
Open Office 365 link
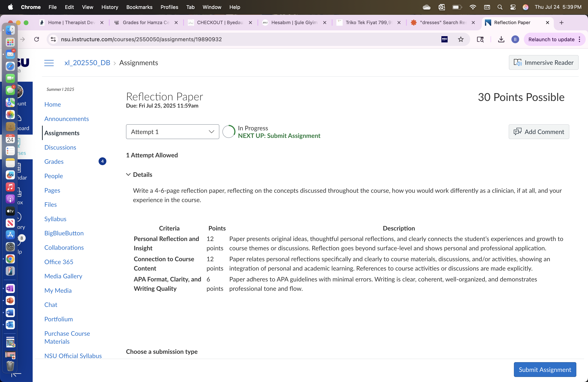coord(59,262)
